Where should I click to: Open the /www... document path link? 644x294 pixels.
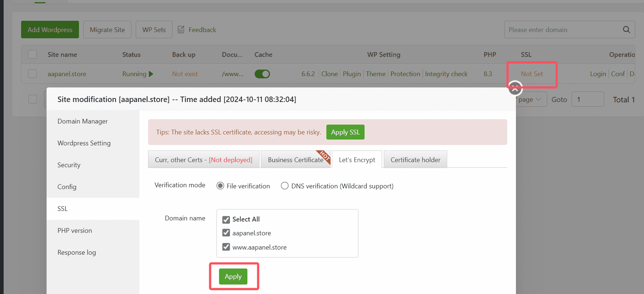pos(232,74)
